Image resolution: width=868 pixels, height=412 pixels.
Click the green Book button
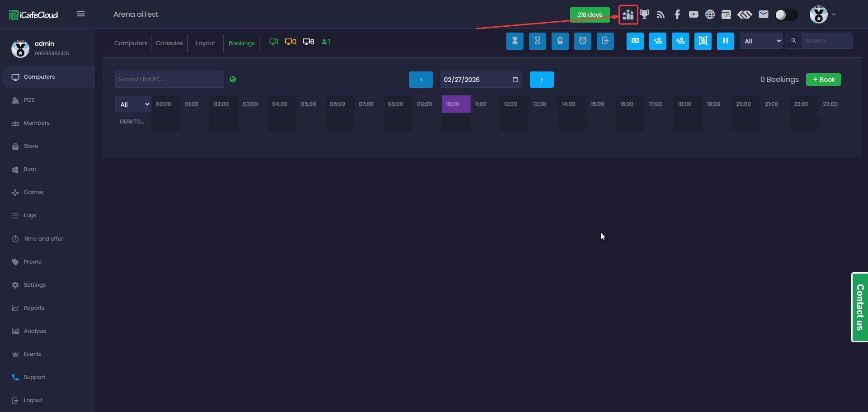[823, 80]
